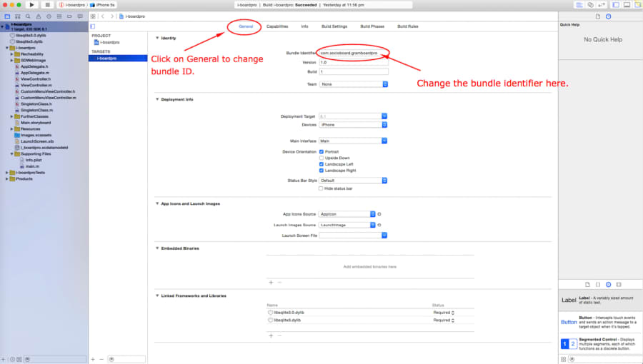
Task: Run the project with the Play button
Action: click(31, 5)
